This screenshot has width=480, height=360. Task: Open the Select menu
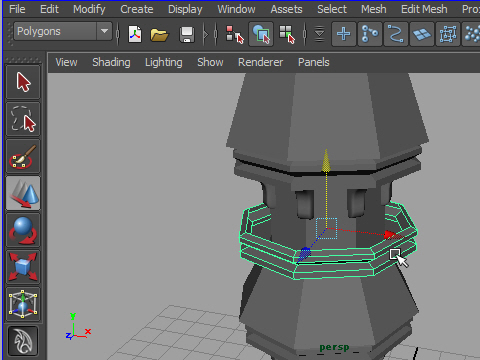coord(332,9)
